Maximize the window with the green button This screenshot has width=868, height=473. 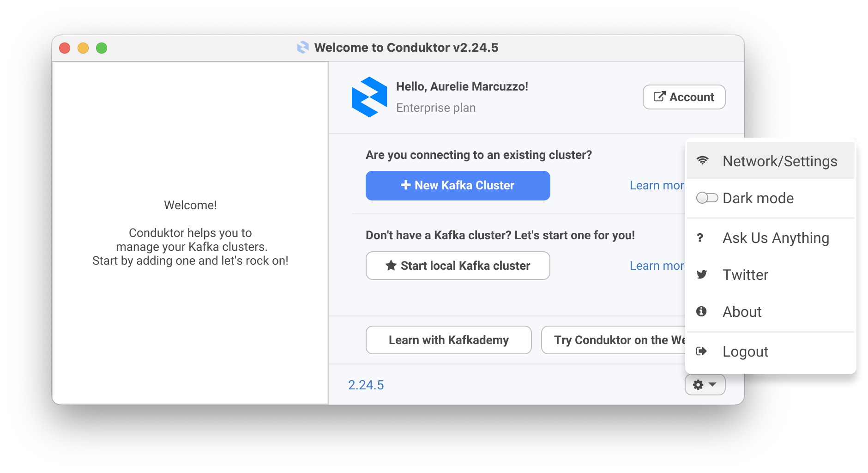pyautogui.click(x=102, y=48)
